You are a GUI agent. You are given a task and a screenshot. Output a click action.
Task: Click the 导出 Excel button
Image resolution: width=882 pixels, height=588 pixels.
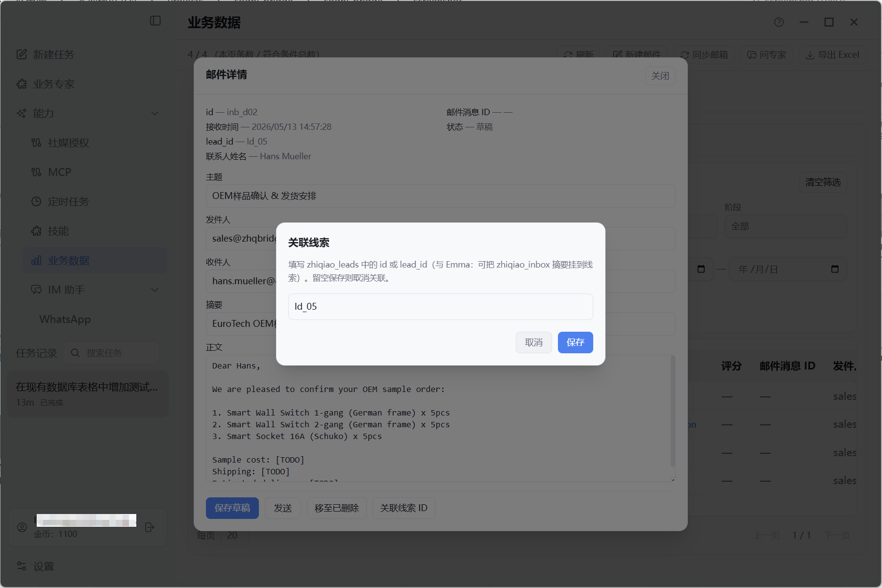point(832,55)
